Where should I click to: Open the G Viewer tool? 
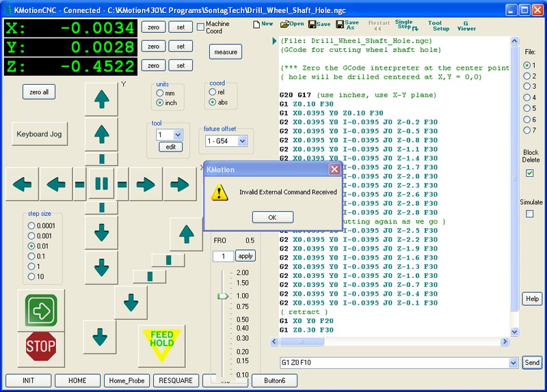click(x=466, y=26)
